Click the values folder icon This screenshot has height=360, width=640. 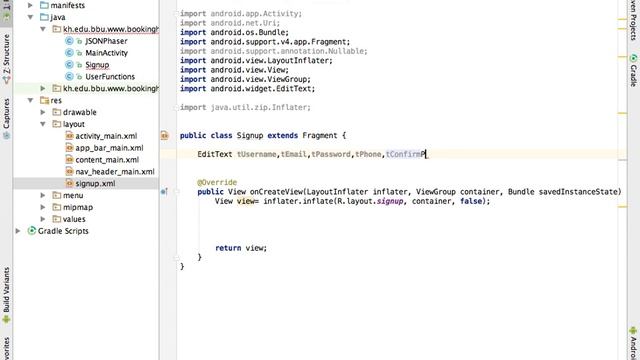(57, 219)
